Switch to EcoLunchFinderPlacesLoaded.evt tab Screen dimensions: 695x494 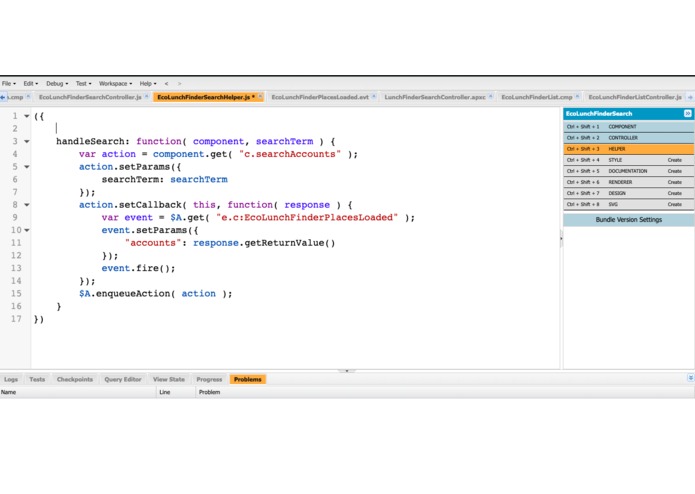click(320, 97)
